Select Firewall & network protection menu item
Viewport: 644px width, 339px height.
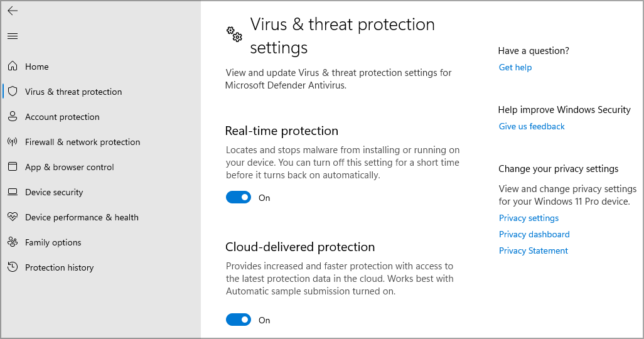coord(82,142)
